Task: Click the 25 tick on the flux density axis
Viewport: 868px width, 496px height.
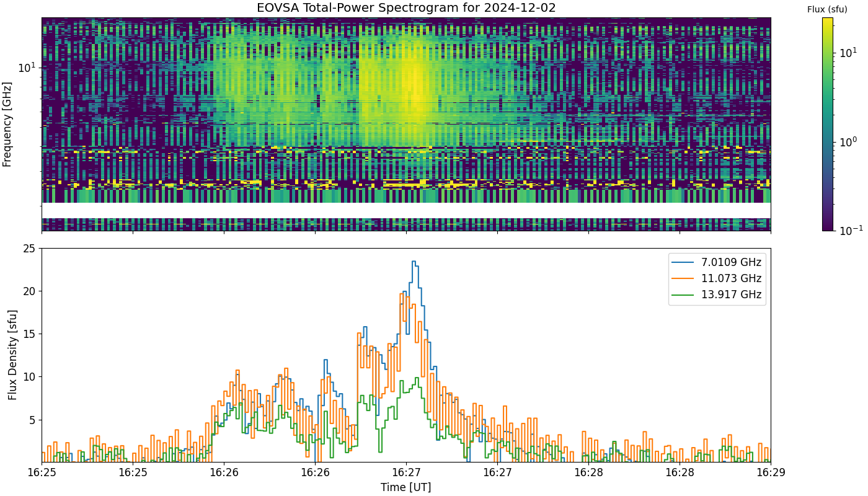Action: pyautogui.click(x=30, y=249)
